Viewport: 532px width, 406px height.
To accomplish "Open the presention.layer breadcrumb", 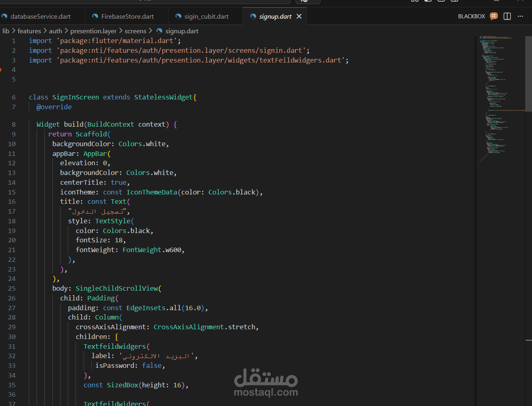I will (93, 31).
